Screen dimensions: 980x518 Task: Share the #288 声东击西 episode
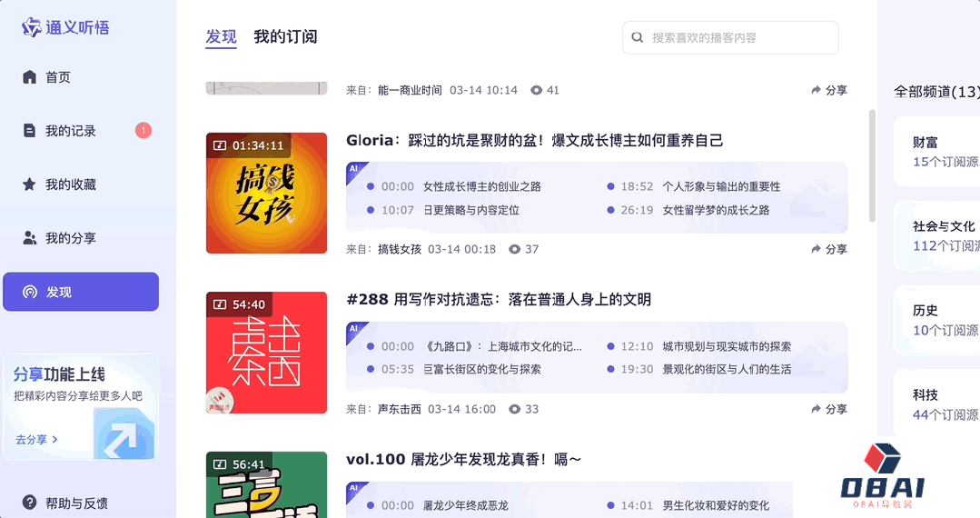click(829, 409)
